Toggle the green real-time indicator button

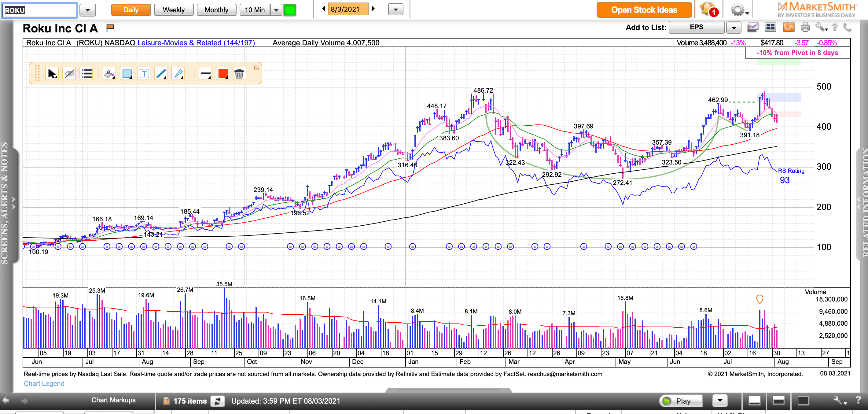pos(289,10)
